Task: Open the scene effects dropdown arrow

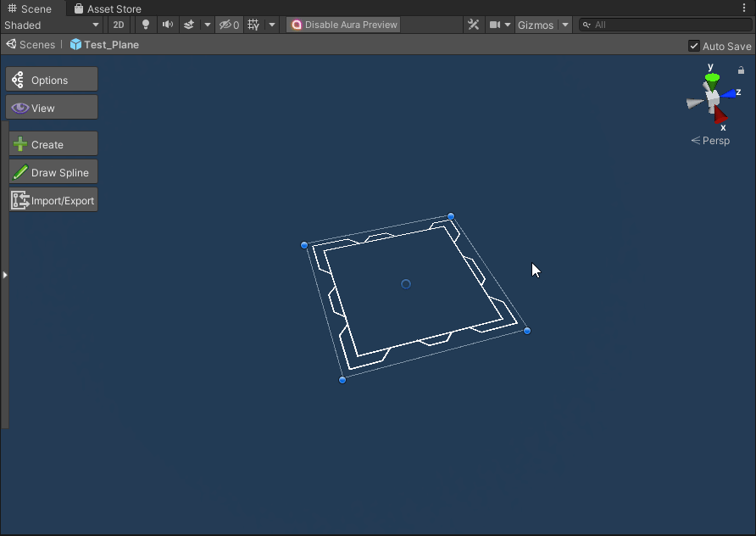Action: point(208,25)
